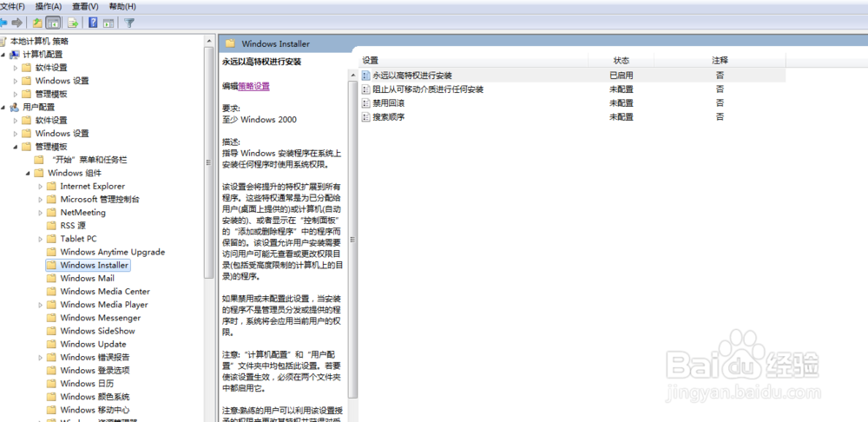Click the forward navigation arrow
Viewport: 868px width, 422px height.
[16, 23]
